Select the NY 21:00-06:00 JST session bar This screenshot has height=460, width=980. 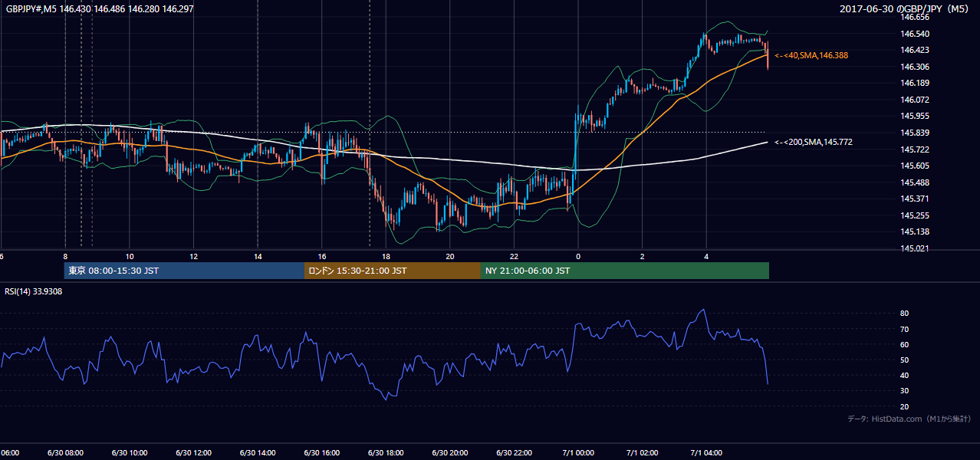pos(625,271)
